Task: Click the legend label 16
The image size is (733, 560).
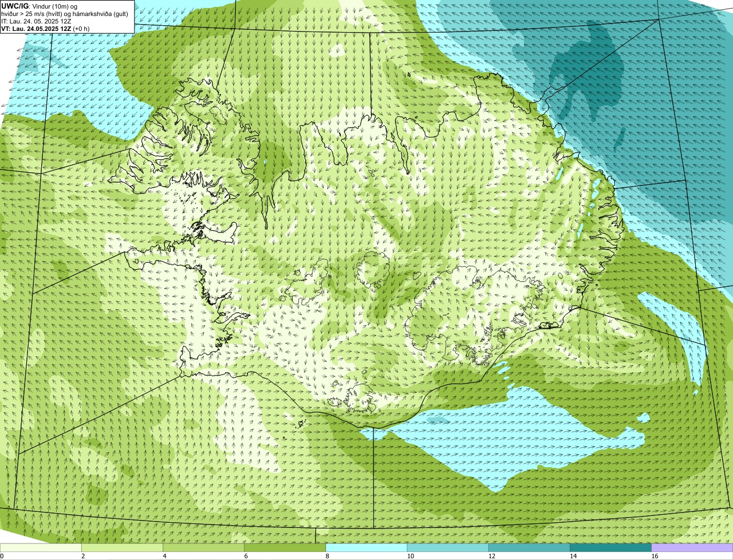Action: (655, 556)
